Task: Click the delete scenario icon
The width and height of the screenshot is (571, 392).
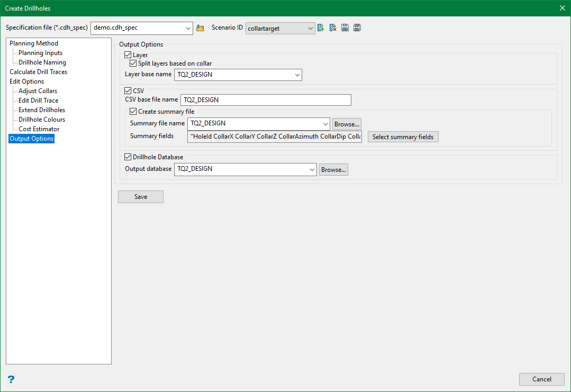Action: [x=333, y=28]
